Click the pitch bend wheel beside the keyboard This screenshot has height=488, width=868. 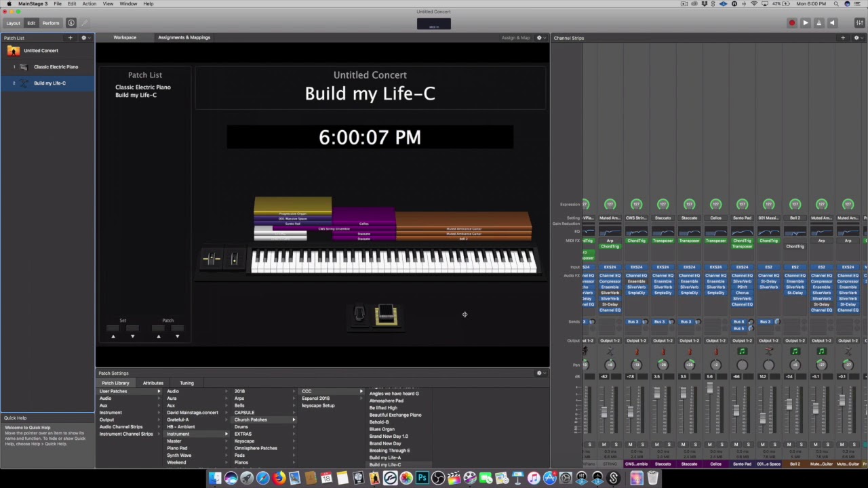212,259
